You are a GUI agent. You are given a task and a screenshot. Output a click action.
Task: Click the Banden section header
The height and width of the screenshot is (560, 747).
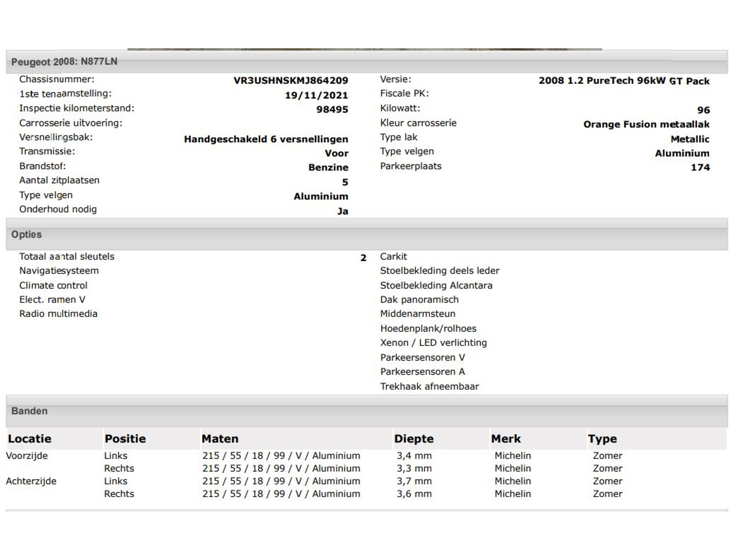[30, 411]
